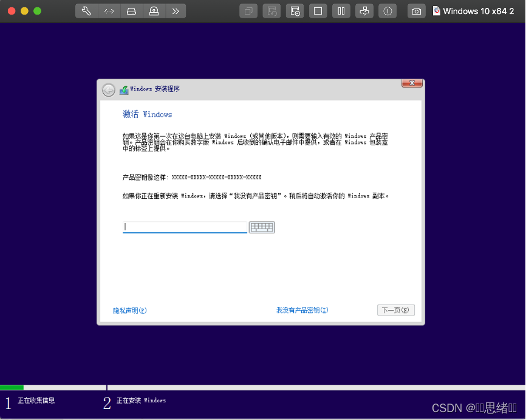Go back with the setup back arrow

(108, 90)
